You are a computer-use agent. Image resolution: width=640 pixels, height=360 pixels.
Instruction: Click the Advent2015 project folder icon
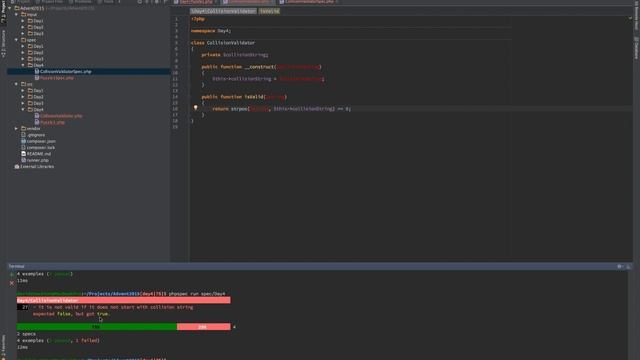pos(17,8)
